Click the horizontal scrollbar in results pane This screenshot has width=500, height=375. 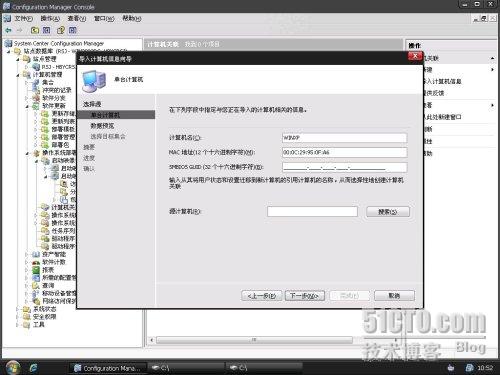[x=254, y=340]
